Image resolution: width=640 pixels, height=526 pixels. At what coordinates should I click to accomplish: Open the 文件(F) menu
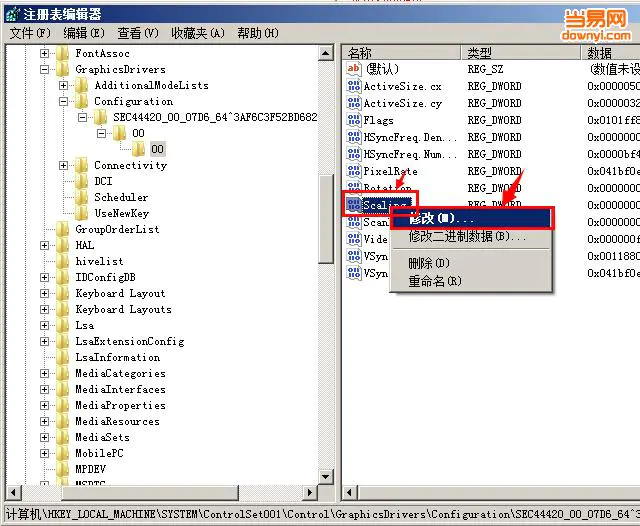30,33
